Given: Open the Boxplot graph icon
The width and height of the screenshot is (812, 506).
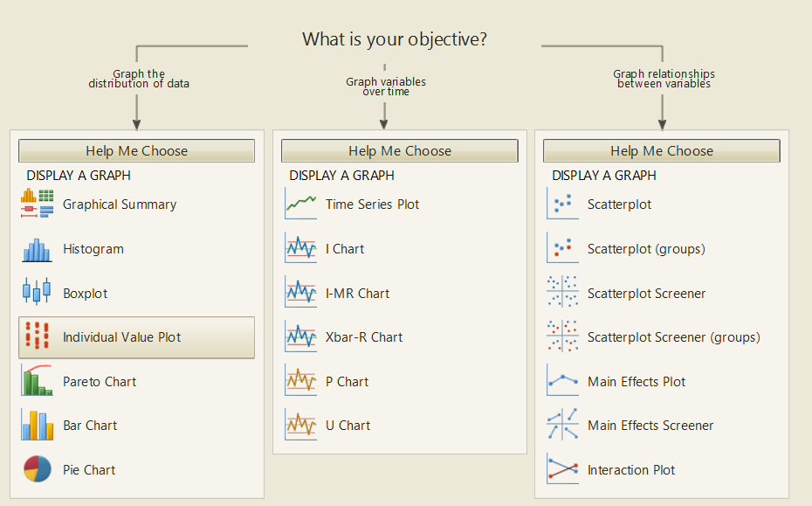Looking at the screenshot, I should [x=37, y=293].
